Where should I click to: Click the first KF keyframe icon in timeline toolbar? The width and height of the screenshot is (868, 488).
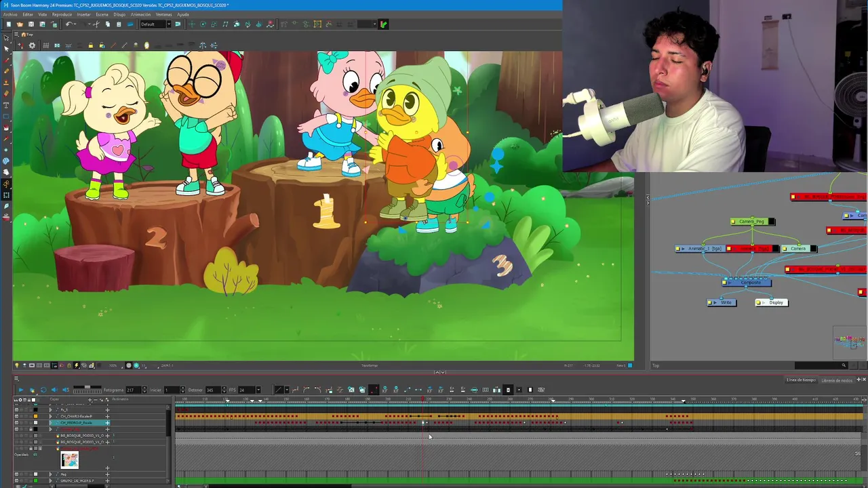tap(384, 390)
